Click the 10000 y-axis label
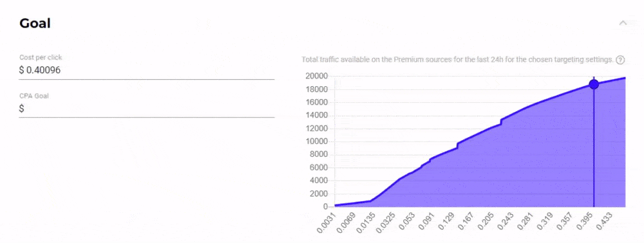The height and width of the screenshot is (243, 644). point(316,141)
